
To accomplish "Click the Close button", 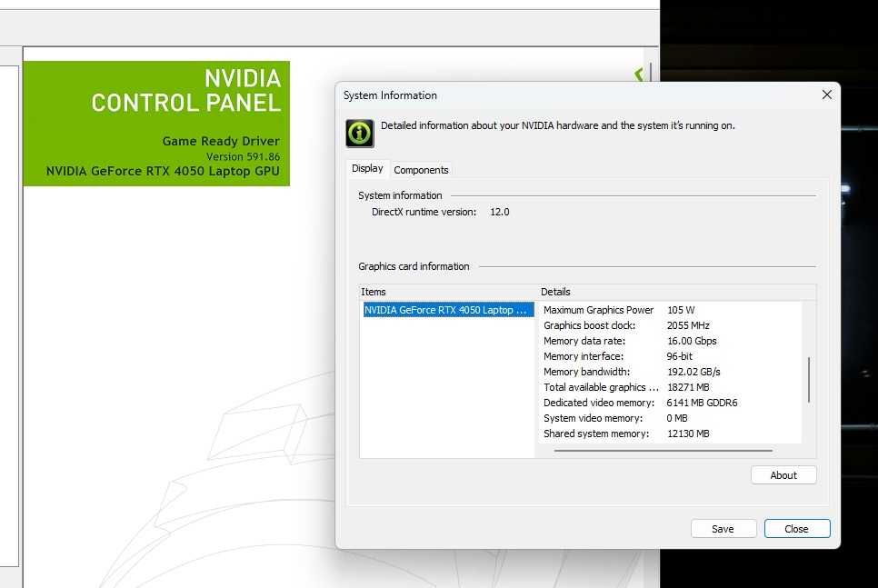I will point(797,529).
